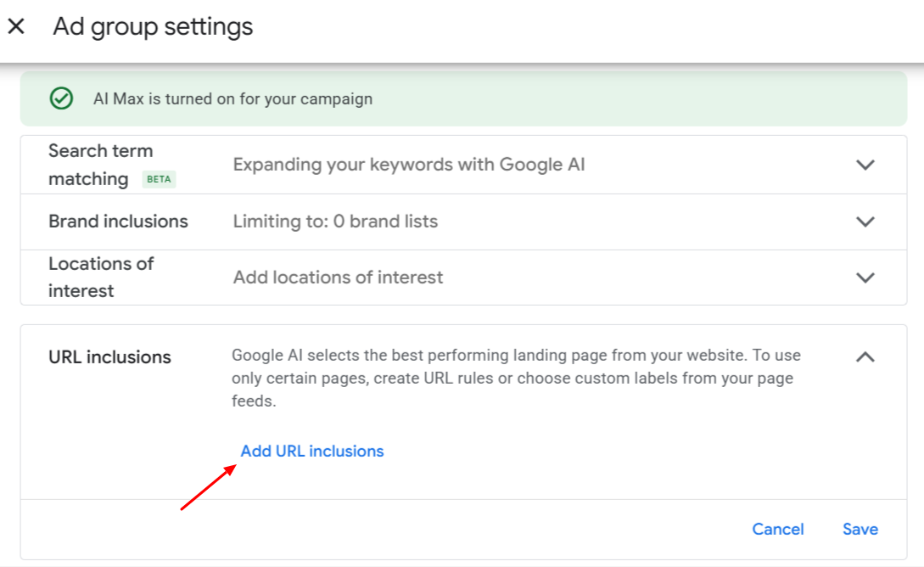Viewport: 924px width, 567px height.
Task: Click the Add URL inclusions link
Action: click(312, 452)
